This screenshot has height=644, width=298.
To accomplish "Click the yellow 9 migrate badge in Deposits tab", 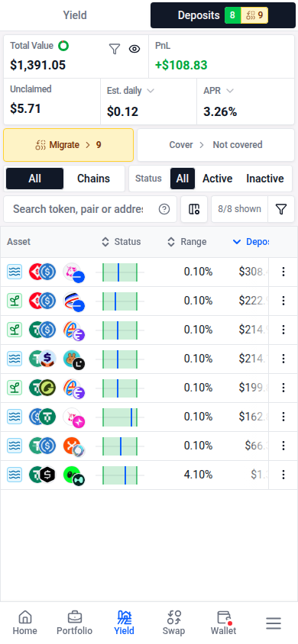I will coord(254,15).
